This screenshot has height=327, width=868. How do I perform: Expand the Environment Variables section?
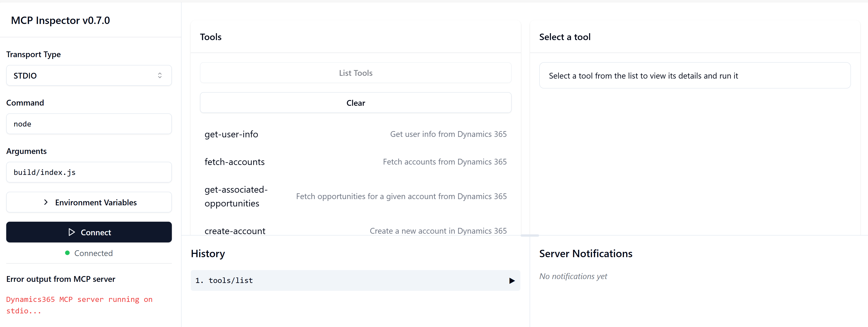pos(96,202)
